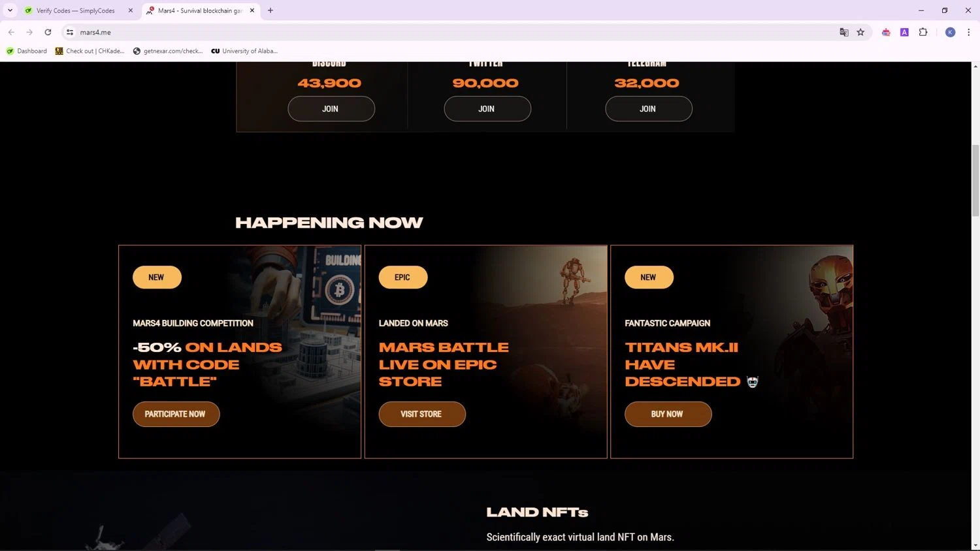This screenshot has width=980, height=551.
Task: Click the 'MARS BATTLE LIVE ON EPIC STORE' headline
Action: [444, 364]
